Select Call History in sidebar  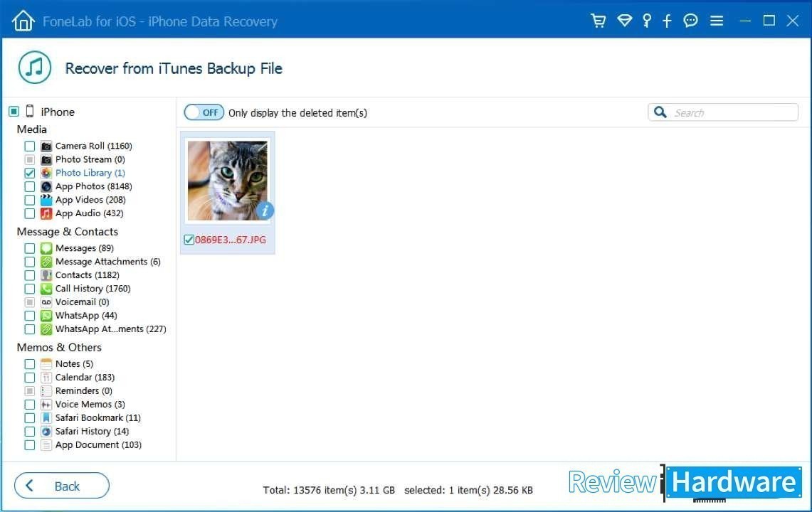(93, 289)
